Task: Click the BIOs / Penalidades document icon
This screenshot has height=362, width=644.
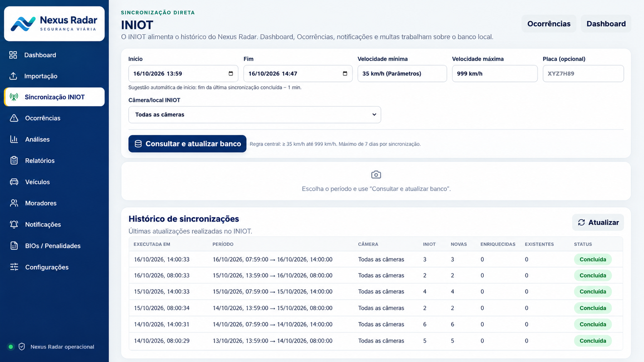Action: point(14,246)
